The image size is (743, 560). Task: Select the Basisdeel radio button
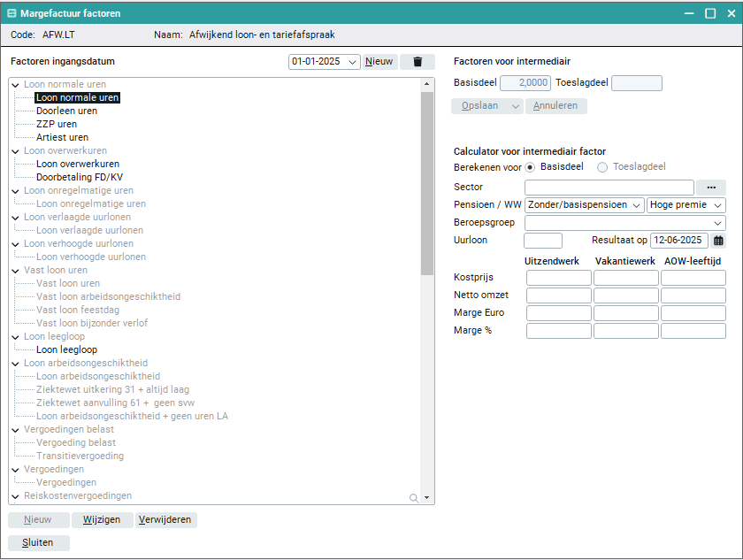point(530,166)
